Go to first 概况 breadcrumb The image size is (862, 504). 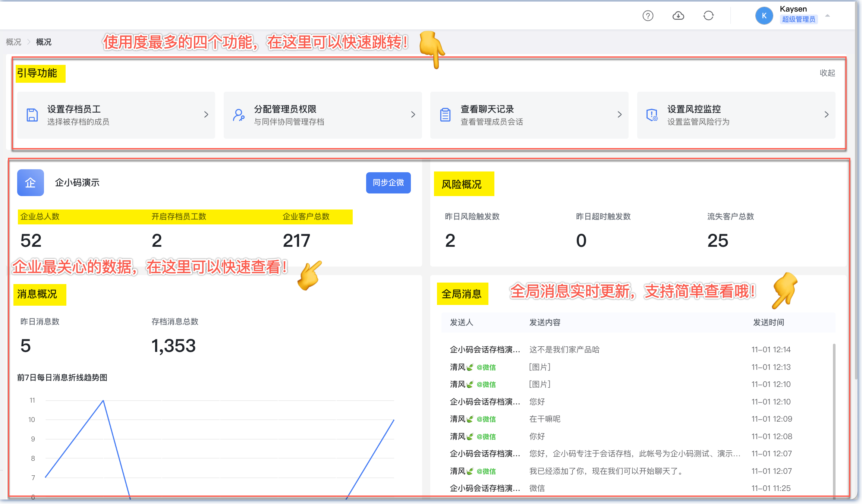[x=13, y=42]
